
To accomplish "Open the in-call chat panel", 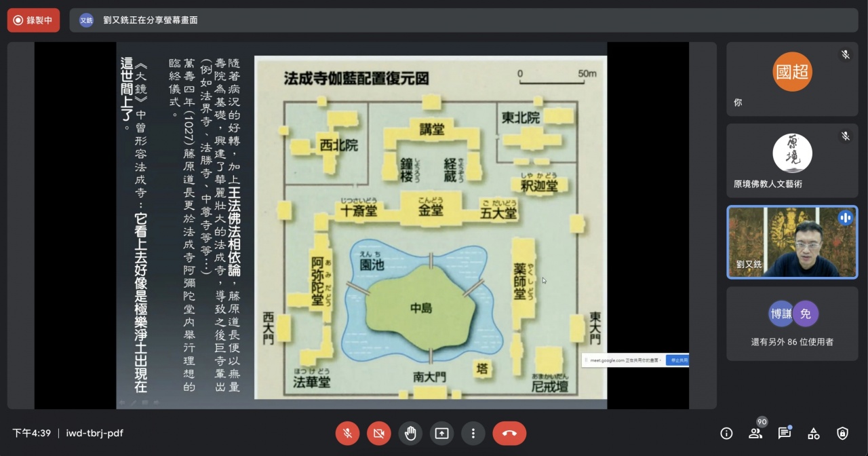I will tap(785, 433).
